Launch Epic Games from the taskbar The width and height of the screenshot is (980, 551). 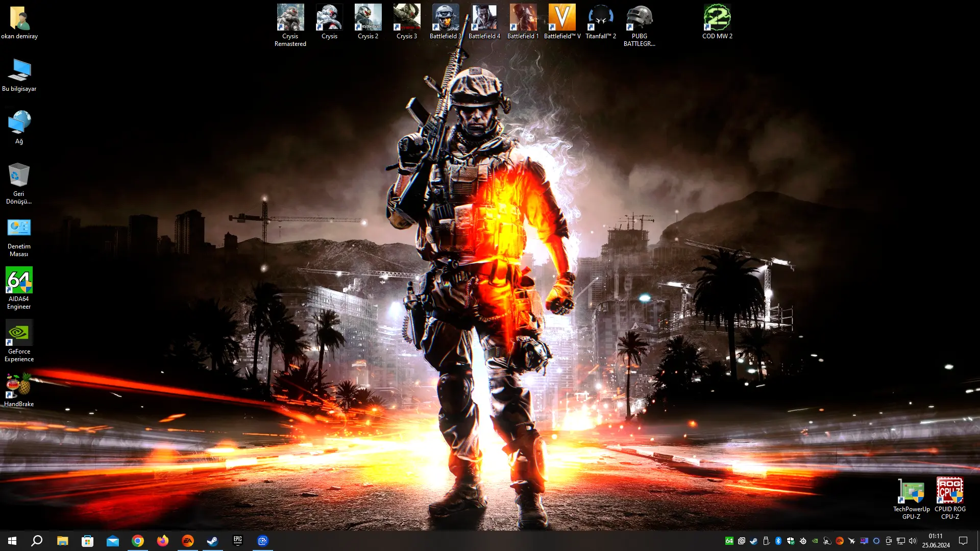pyautogui.click(x=238, y=541)
